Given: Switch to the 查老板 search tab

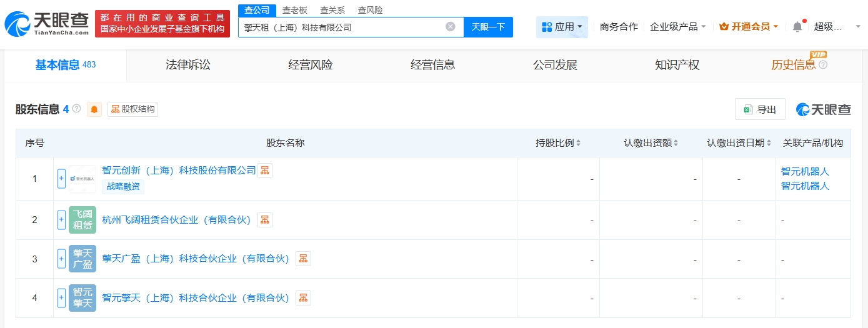Looking at the screenshot, I should 294,10.
